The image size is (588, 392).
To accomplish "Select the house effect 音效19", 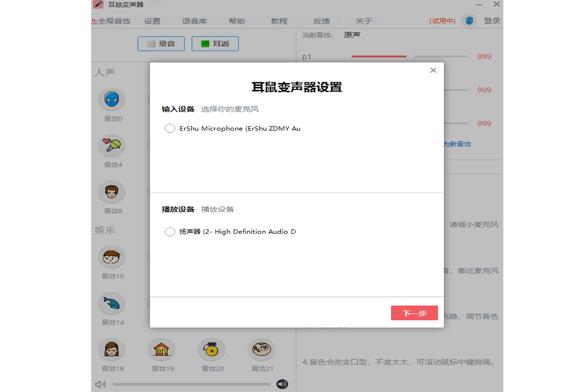I will [x=161, y=350].
